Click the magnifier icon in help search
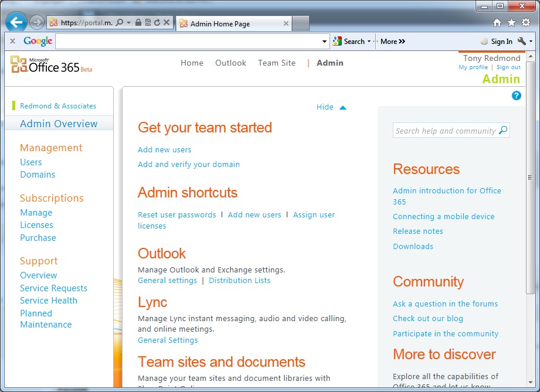The height and width of the screenshot is (392, 540). pos(503,131)
